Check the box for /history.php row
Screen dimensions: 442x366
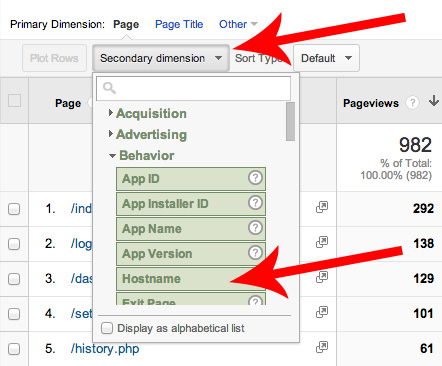(14, 349)
